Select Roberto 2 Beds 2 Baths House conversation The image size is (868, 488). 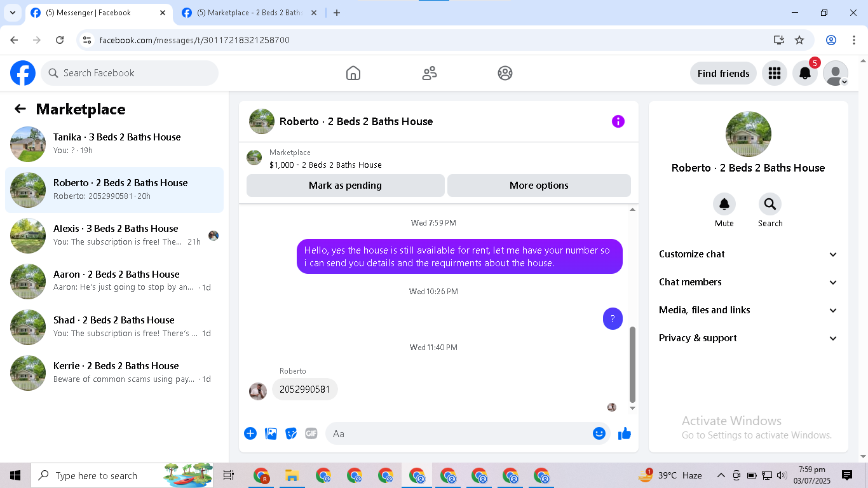tap(114, 190)
